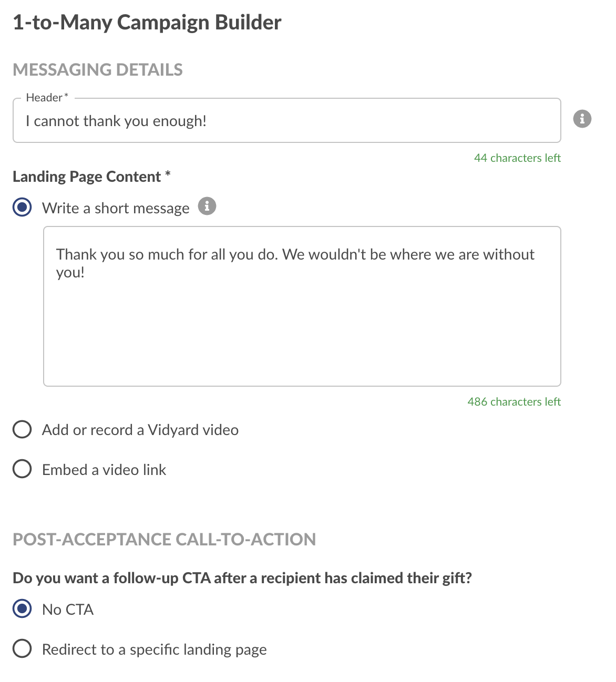This screenshot has width=616, height=682.
Task: Click the 'Landing Page Content' label
Action: 87,177
